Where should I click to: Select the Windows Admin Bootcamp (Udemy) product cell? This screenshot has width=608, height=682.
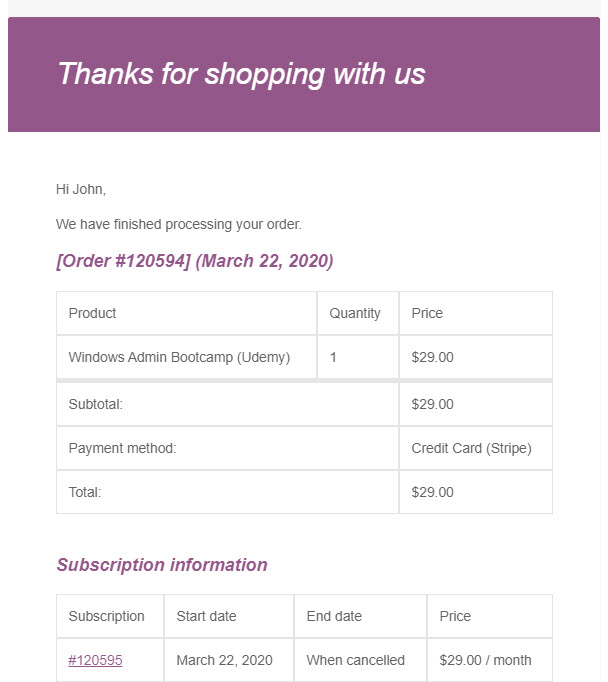[179, 357]
